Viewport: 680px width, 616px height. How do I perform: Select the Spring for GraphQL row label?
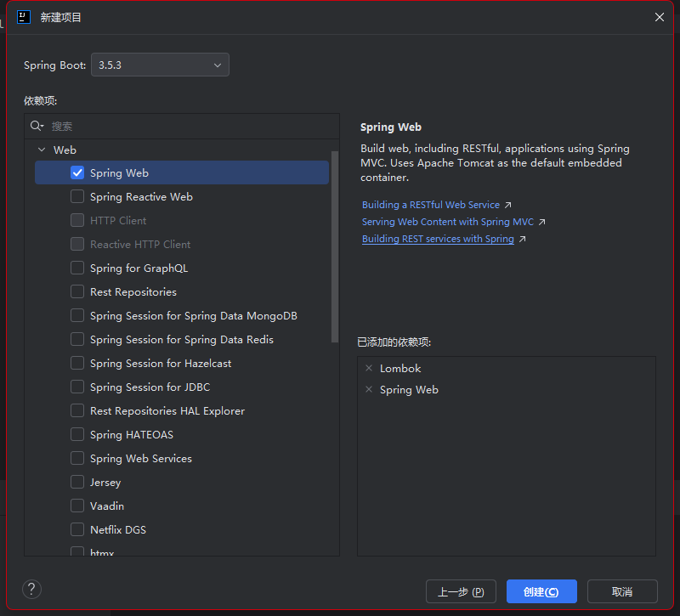pos(139,268)
